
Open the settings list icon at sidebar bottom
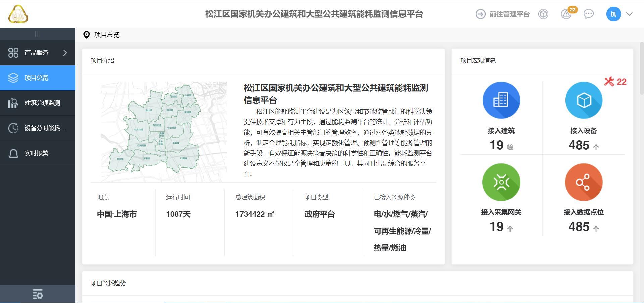coord(38,294)
